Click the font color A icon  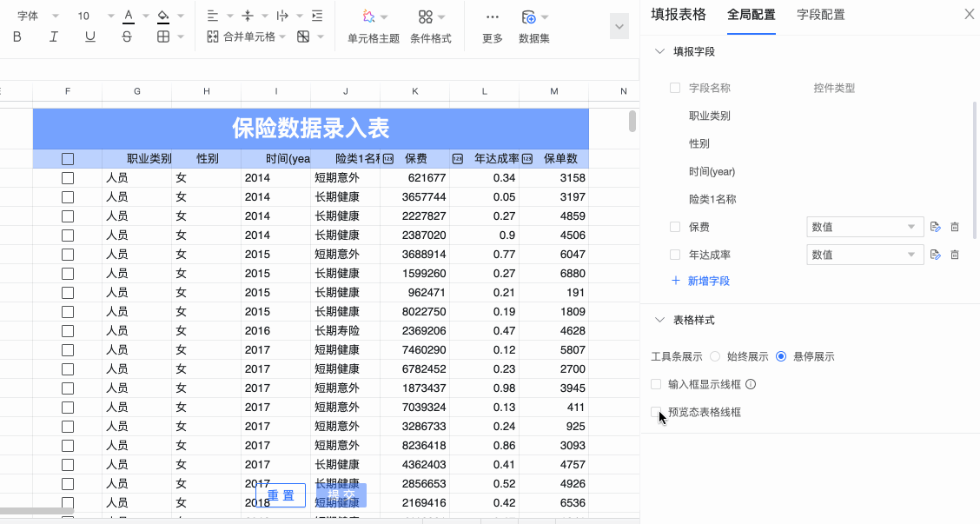[x=128, y=16]
